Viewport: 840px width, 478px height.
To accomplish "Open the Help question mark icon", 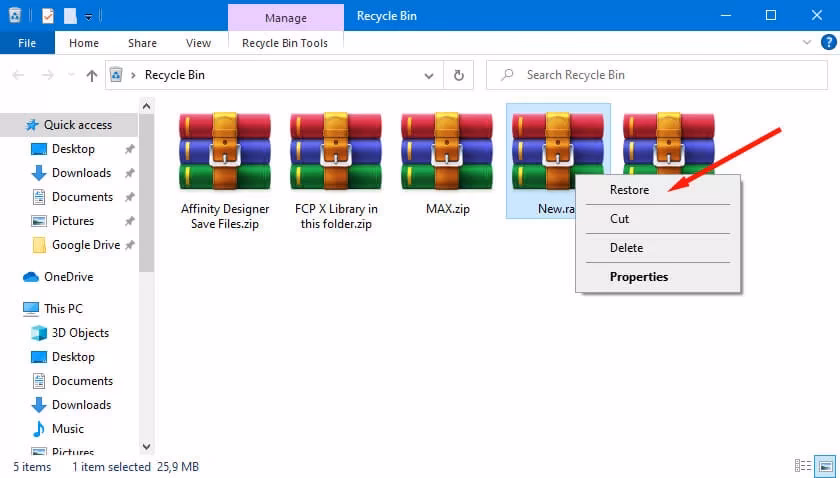I will (x=827, y=43).
